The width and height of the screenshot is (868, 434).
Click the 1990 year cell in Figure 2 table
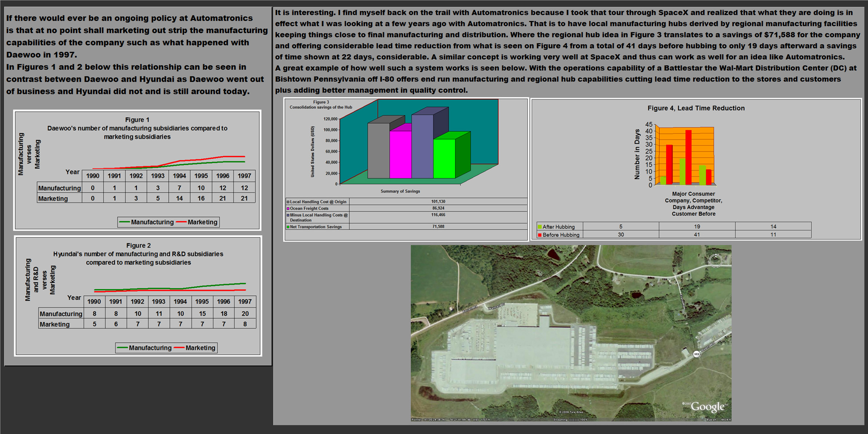94,301
